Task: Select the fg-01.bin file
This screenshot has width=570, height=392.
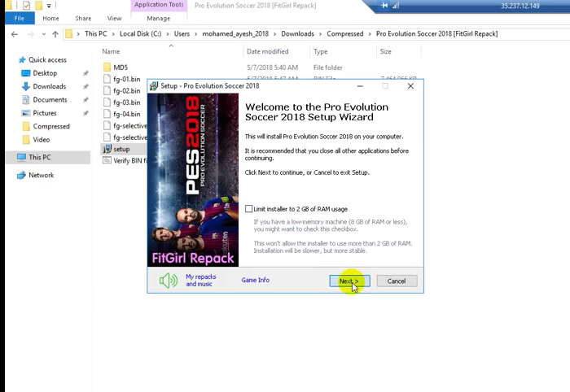Action: 126,79
